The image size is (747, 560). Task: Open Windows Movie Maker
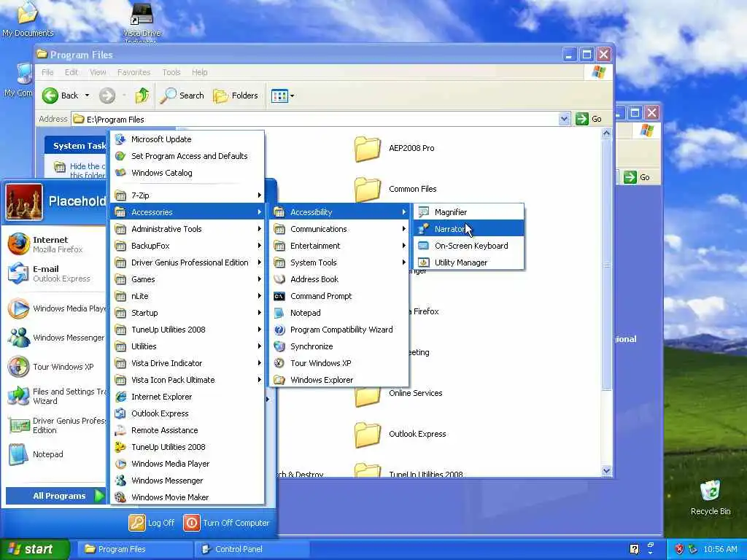click(187, 497)
